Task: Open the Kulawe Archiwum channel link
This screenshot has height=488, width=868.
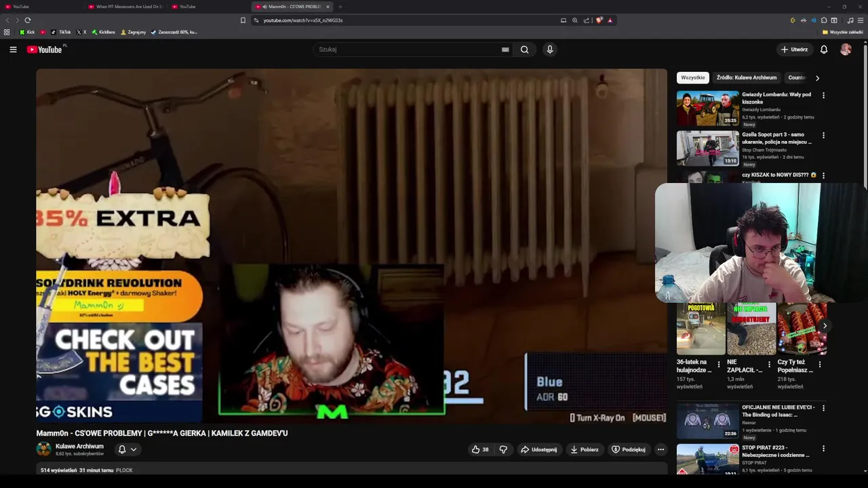Action: [79, 446]
